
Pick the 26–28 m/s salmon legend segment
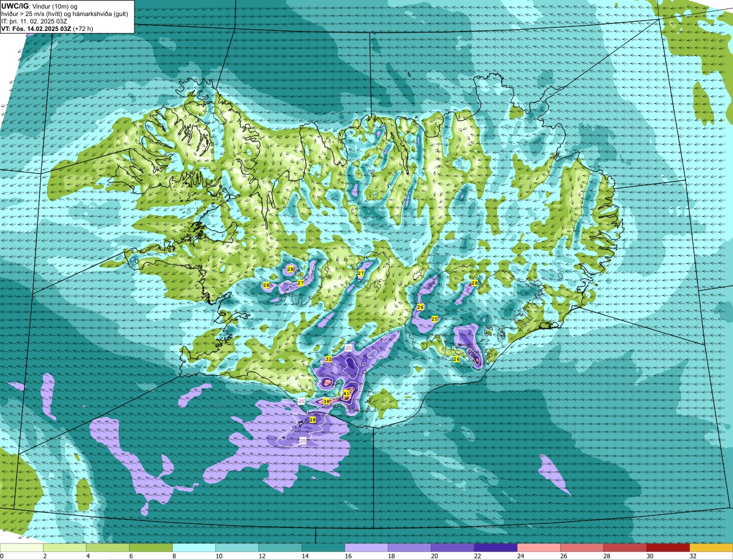click(582, 548)
